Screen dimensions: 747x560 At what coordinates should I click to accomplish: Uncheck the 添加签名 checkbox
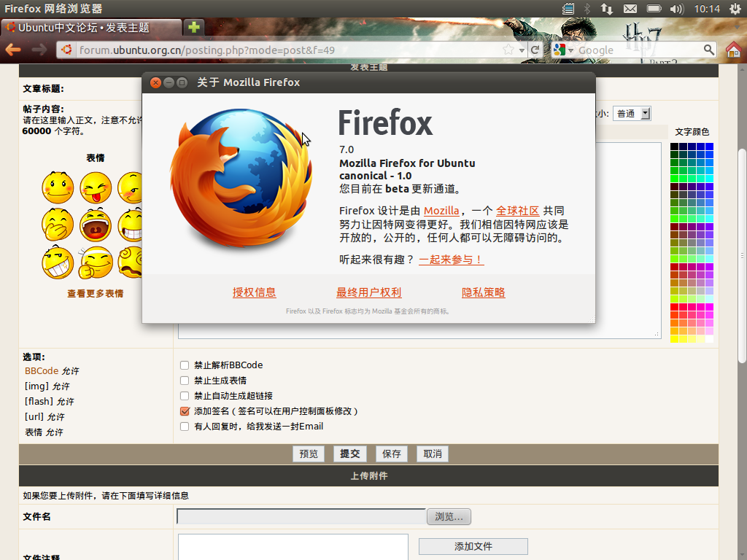coord(185,411)
